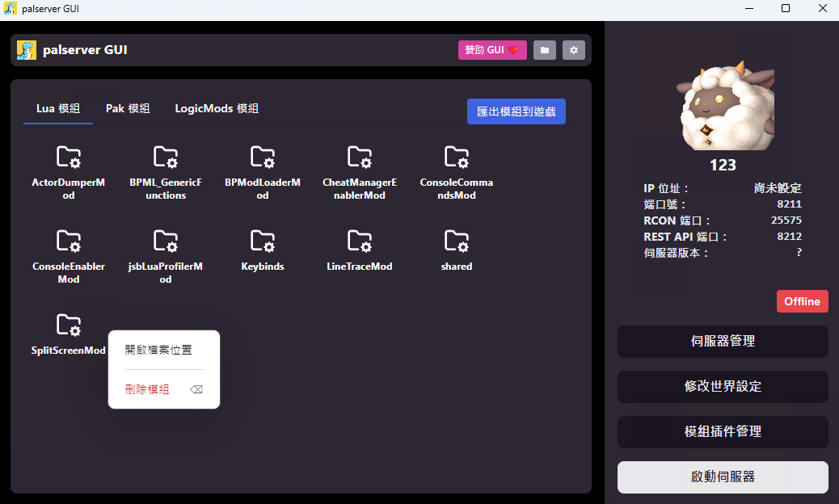839x504 pixels.
Task: Select the jsbLuaProfilerMod folder icon
Action: 166,241
